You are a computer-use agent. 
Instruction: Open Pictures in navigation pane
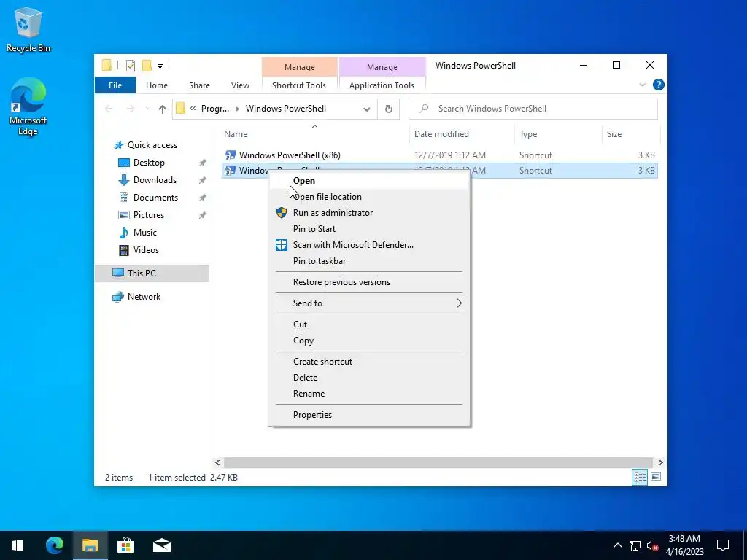tap(149, 215)
